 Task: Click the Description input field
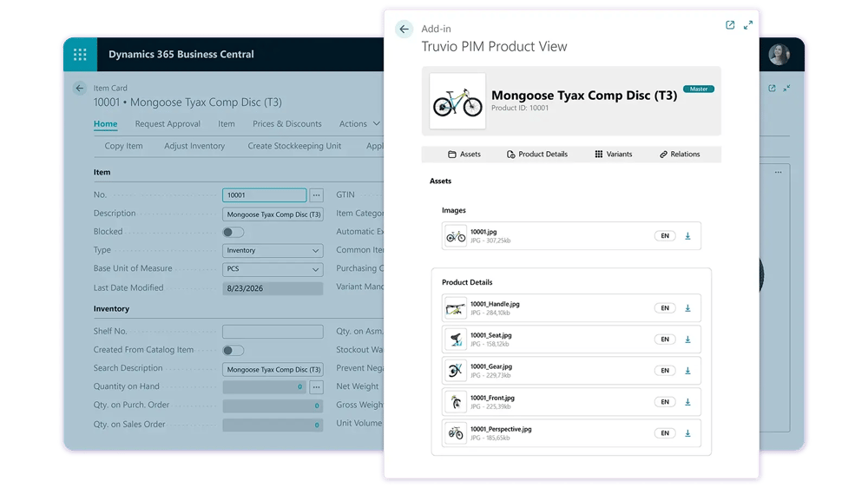(x=273, y=214)
